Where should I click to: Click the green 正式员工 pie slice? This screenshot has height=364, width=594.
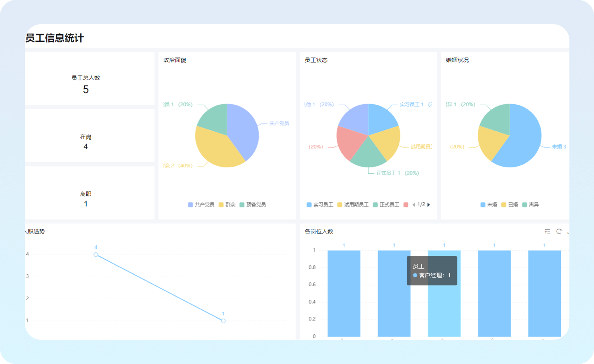pyautogui.click(x=368, y=154)
